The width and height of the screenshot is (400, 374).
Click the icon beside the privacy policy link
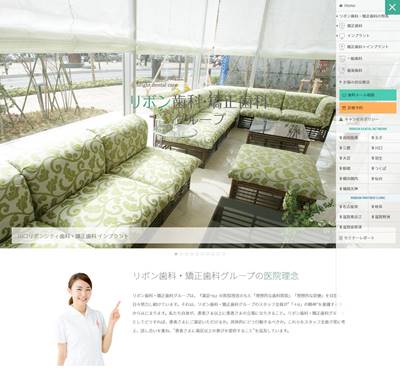(x=341, y=119)
